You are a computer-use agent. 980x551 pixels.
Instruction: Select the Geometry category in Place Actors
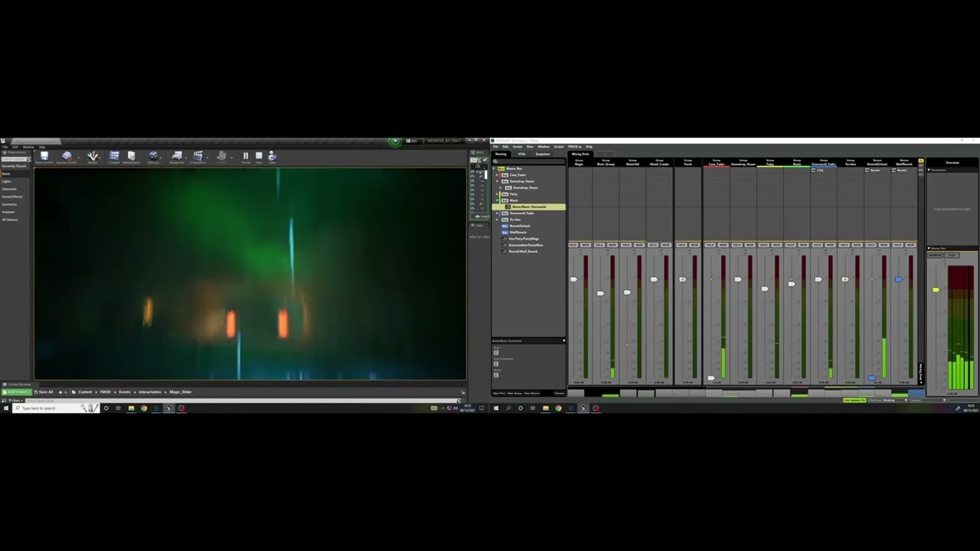point(9,204)
